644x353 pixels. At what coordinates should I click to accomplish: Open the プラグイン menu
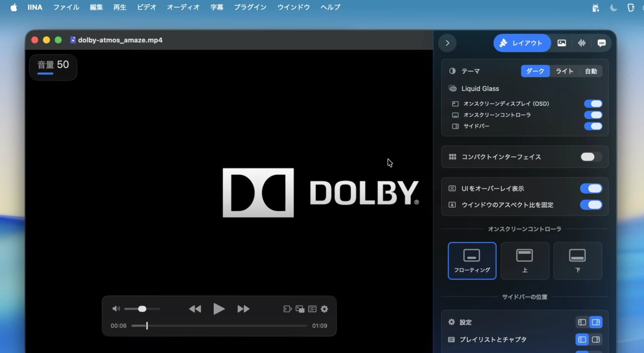250,8
